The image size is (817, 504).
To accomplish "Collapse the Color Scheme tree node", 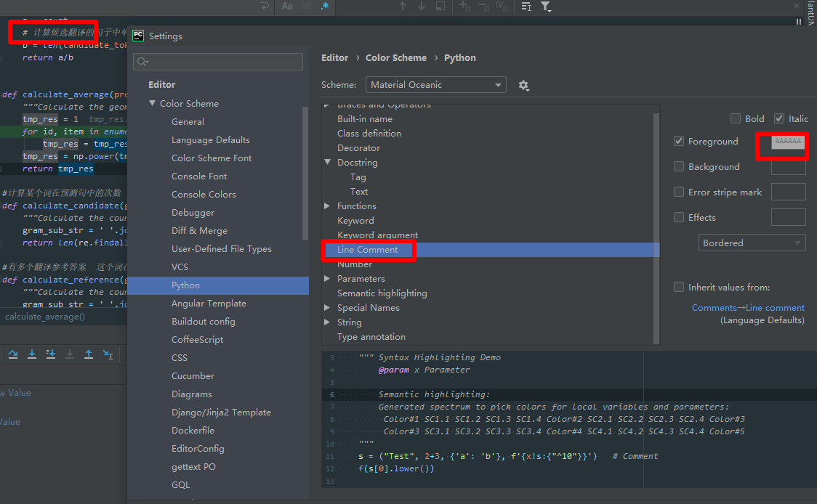I will click(x=152, y=103).
